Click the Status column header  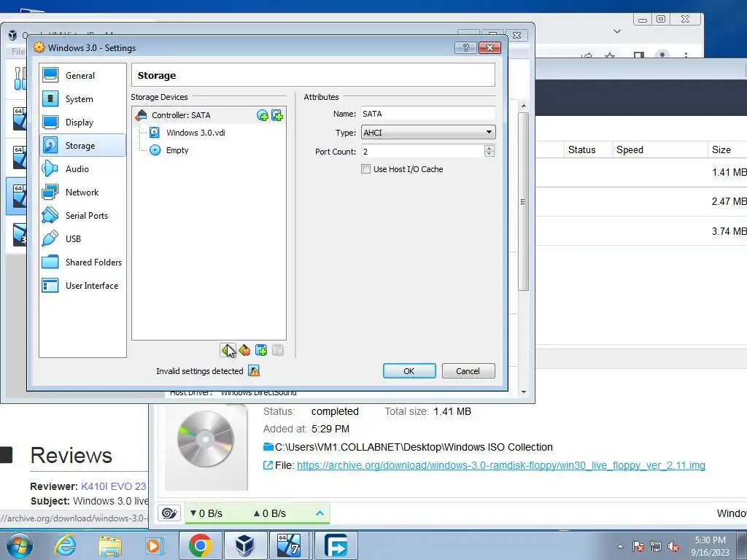pyautogui.click(x=581, y=149)
